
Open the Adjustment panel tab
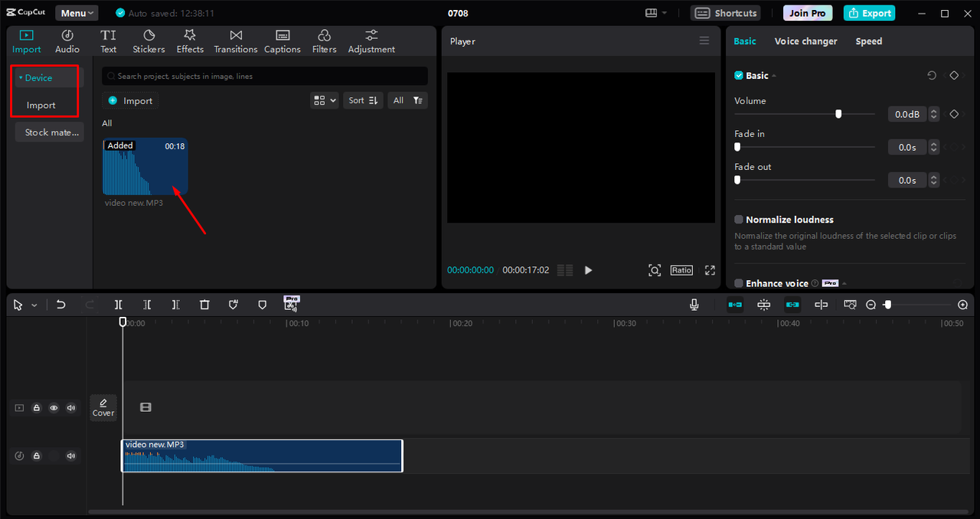(371, 41)
